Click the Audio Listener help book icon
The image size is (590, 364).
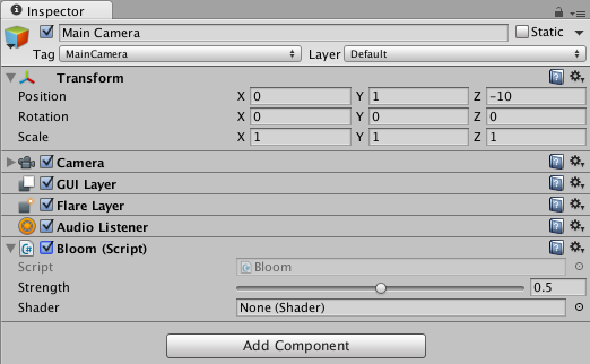[x=556, y=227]
